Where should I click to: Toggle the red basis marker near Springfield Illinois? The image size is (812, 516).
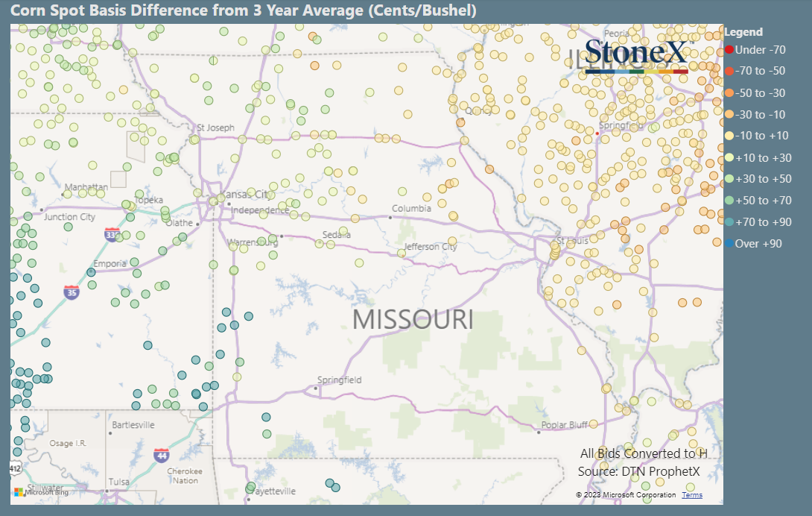pyautogui.click(x=597, y=133)
